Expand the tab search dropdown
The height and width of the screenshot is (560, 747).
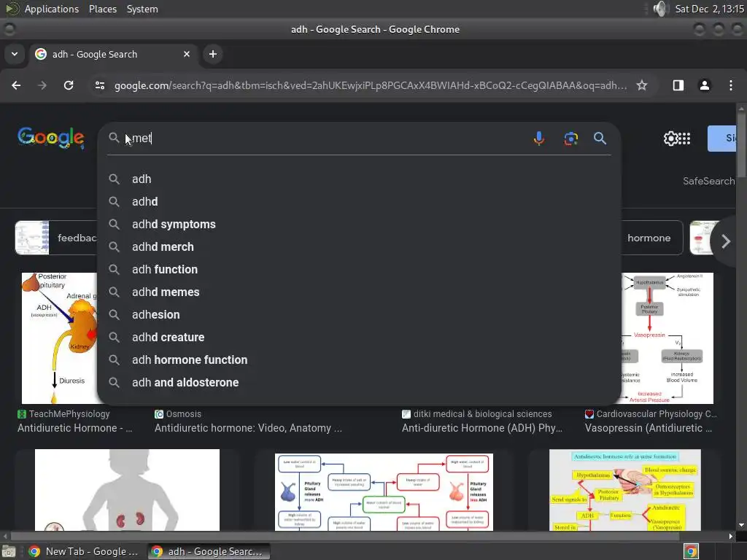click(x=15, y=54)
